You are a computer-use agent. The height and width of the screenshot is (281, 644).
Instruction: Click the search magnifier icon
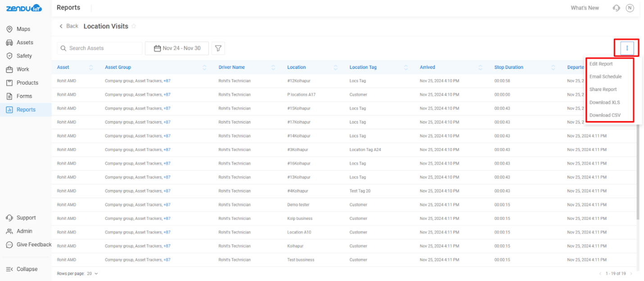(x=63, y=48)
